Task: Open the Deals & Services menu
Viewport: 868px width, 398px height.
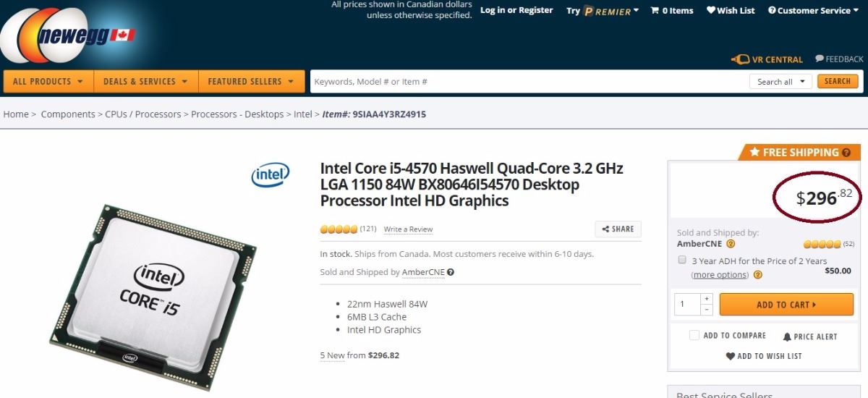Action: (146, 81)
